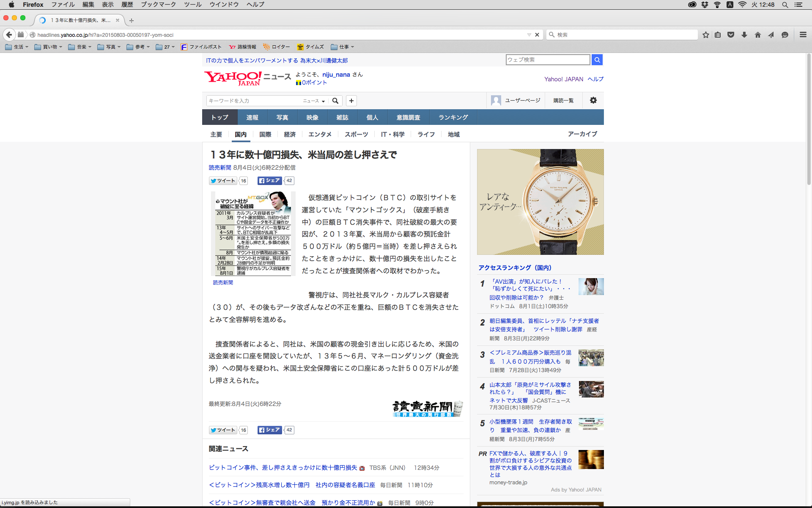Go to Firefox home icon
812x508 pixels.
(x=757, y=35)
